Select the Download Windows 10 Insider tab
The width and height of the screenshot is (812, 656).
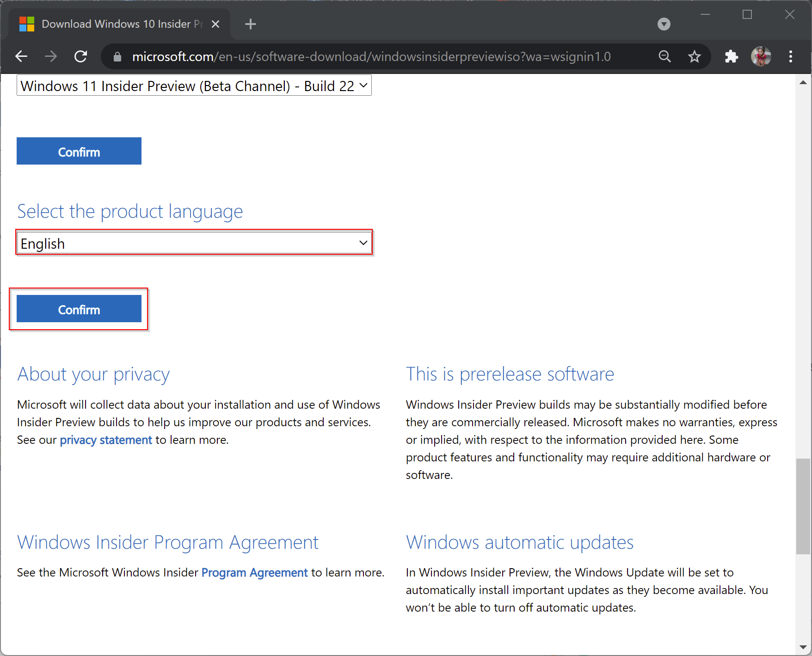point(119,24)
